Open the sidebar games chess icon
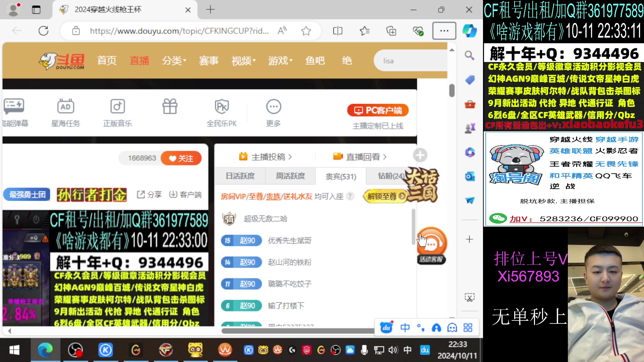 click(x=470, y=128)
